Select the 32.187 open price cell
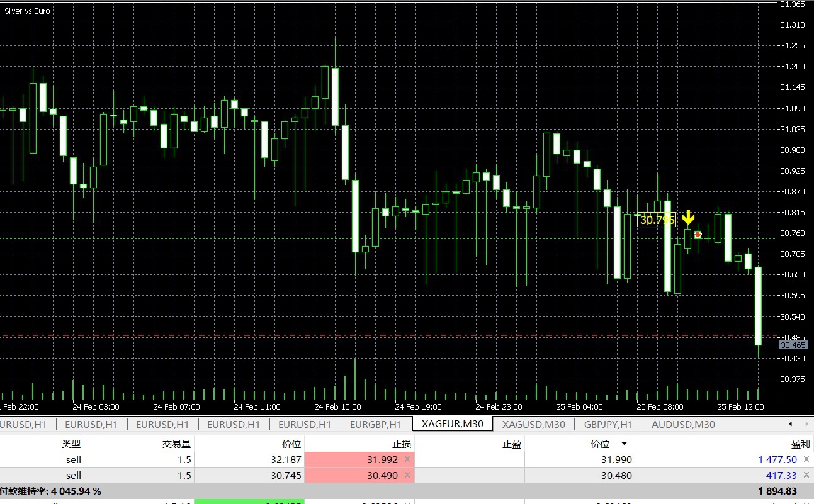814x504 pixels. [x=248, y=460]
